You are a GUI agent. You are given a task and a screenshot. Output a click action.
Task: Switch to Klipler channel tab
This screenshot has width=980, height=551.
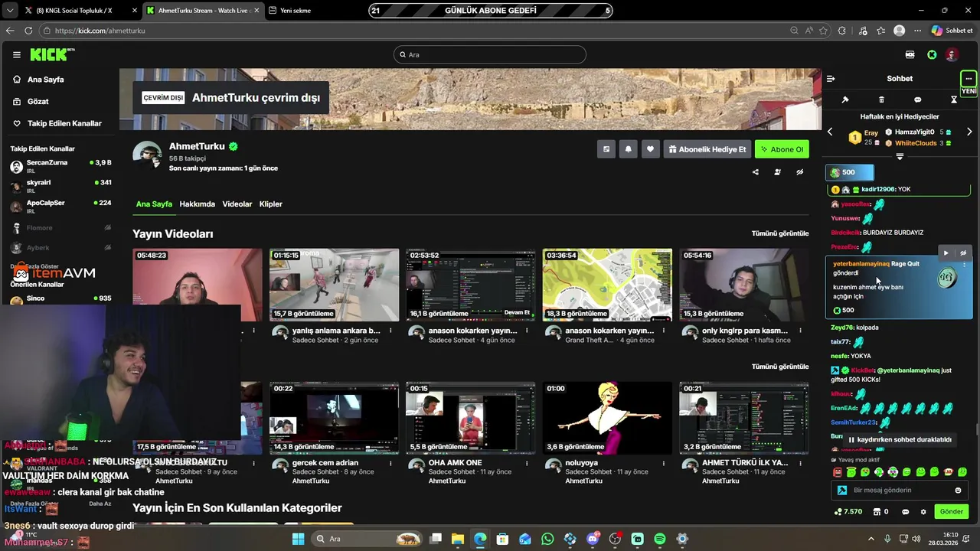point(271,204)
